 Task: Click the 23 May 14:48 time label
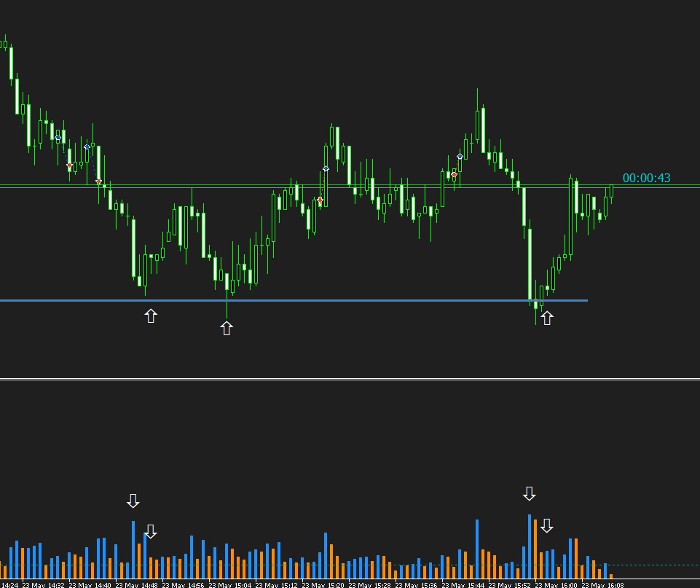click(136, 585)
